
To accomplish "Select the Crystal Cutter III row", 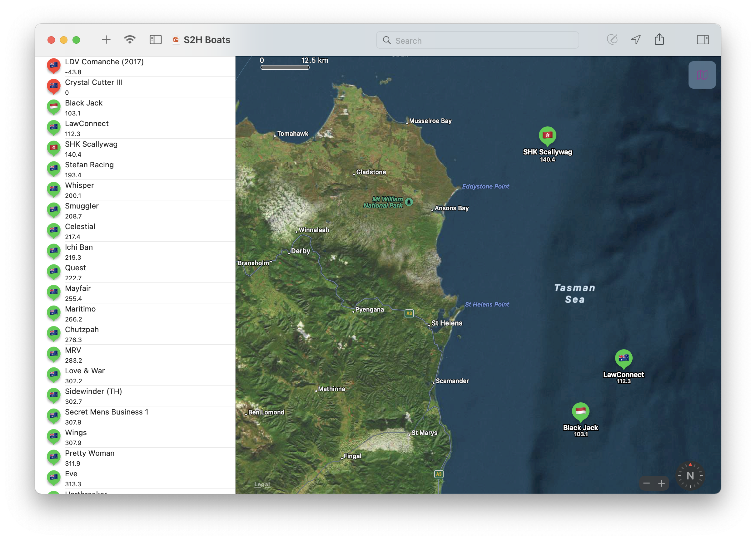I will tap(135, 87).
